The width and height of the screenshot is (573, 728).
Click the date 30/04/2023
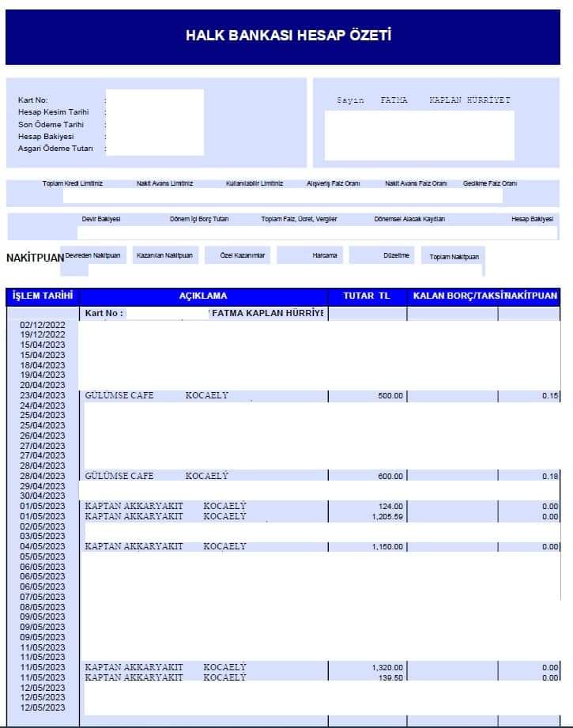click(43, 496)
